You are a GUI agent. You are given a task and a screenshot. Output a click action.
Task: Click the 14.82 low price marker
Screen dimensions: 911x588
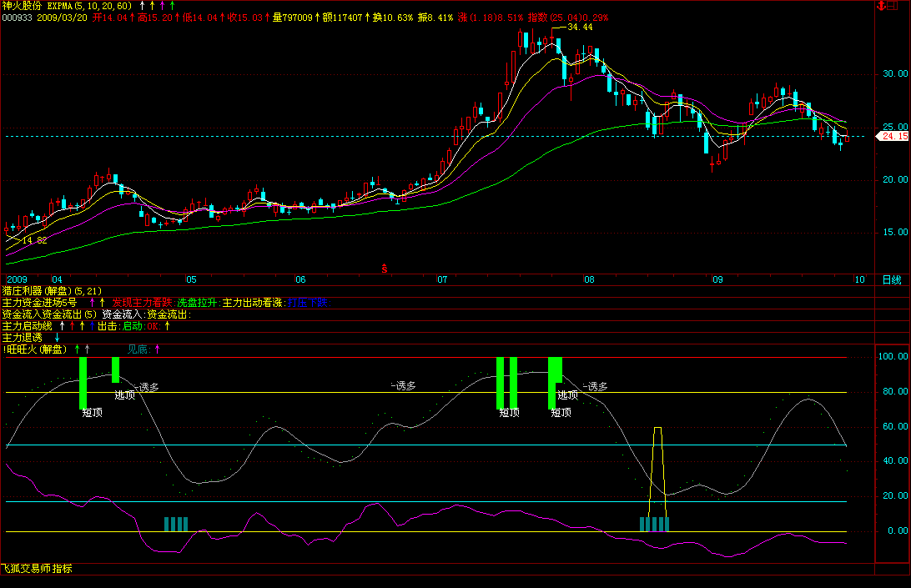[34, 240]
